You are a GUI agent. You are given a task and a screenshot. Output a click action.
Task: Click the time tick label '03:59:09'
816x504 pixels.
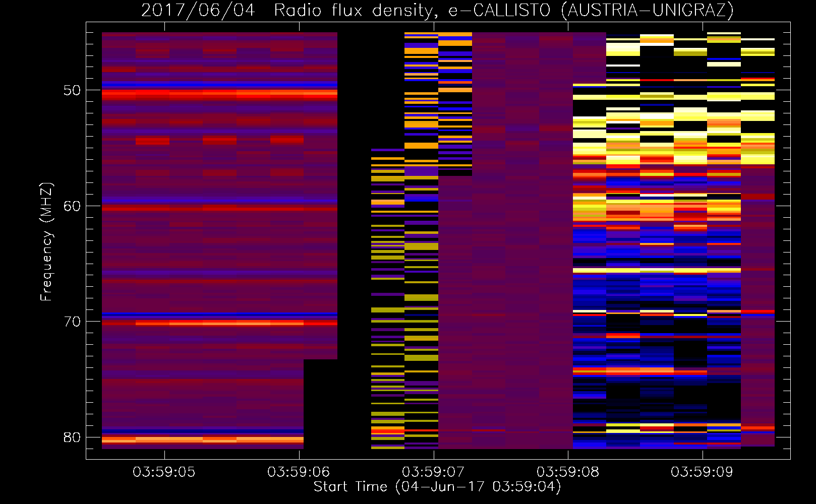point(702,472)
